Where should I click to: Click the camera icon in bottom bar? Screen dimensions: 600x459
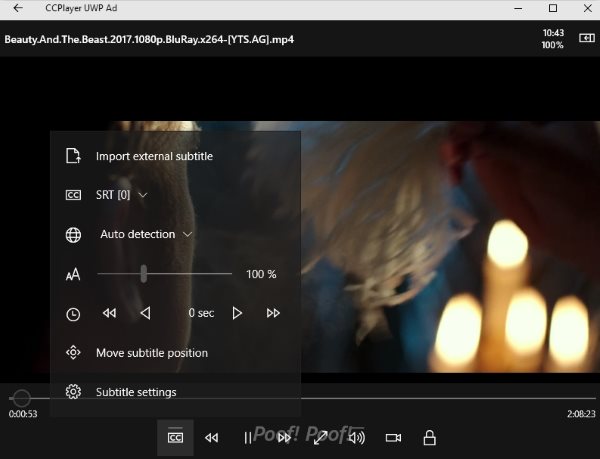[393, 438]
